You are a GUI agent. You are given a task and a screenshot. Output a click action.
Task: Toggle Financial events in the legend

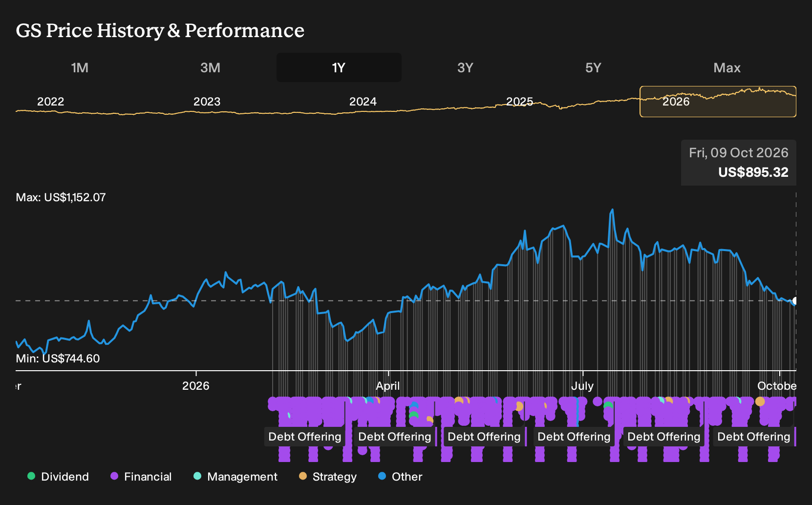click(x=141, y=476)
